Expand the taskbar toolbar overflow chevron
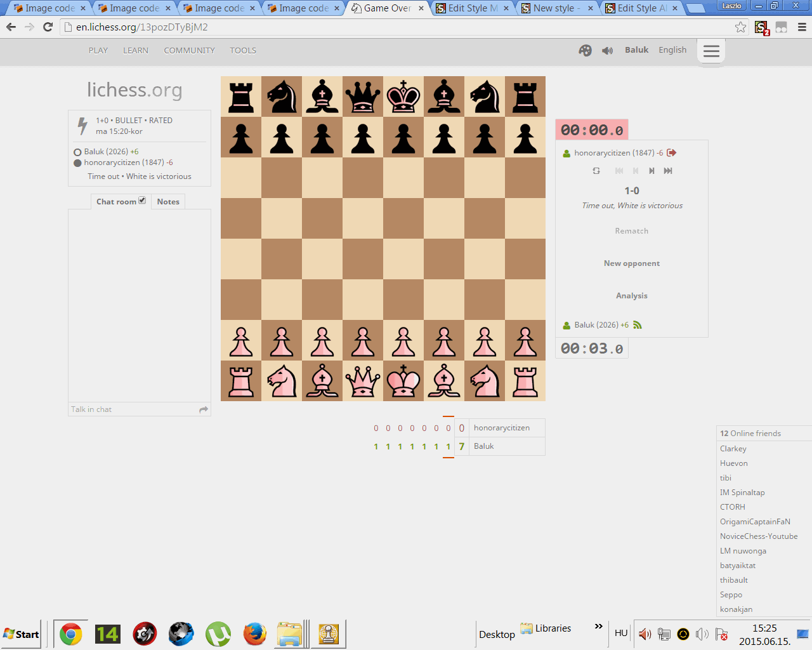 (598, 627)
